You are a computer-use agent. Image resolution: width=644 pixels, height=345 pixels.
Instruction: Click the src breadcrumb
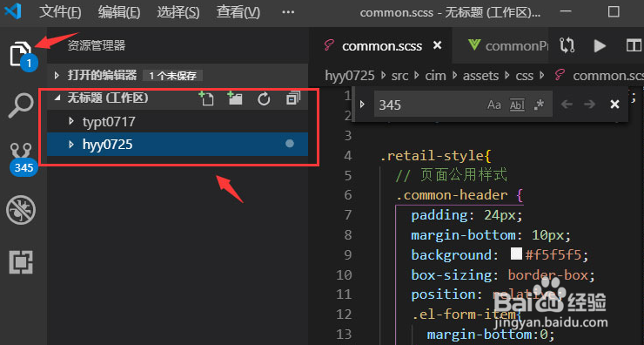click(399, 76)
